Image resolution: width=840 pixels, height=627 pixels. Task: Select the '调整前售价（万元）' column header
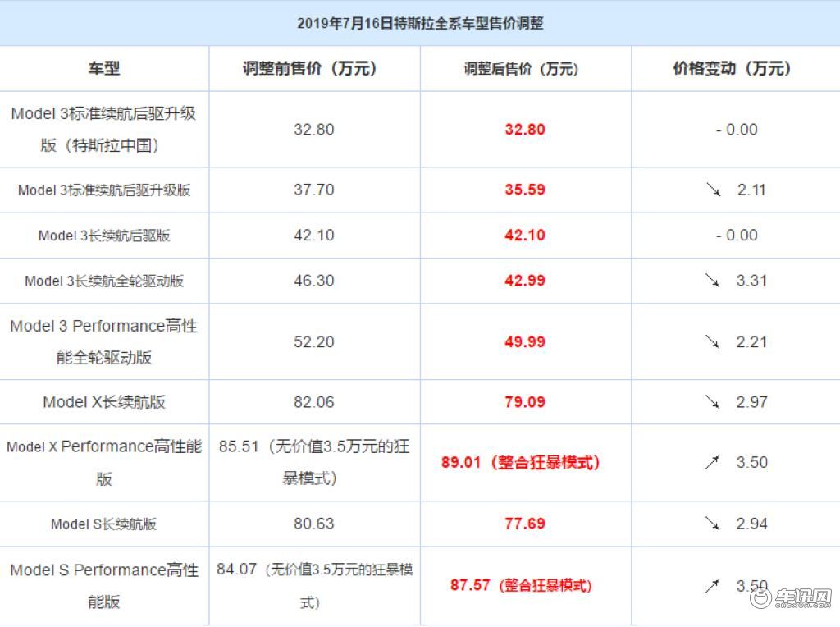click(314, 69)
